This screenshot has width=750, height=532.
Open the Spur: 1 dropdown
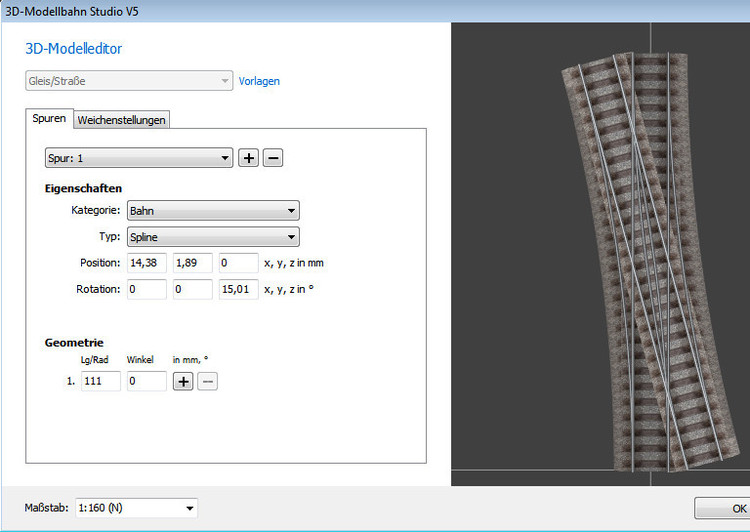point(138,158)
